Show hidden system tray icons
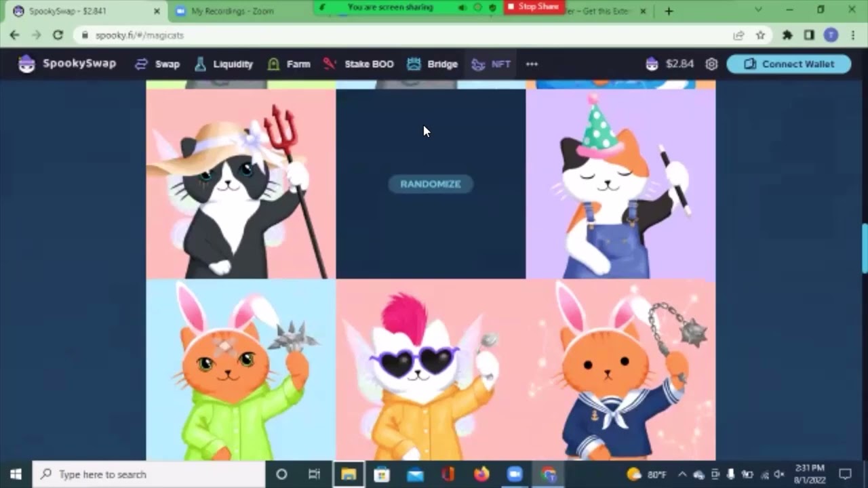Screen dimensions: 868x488 682,474
